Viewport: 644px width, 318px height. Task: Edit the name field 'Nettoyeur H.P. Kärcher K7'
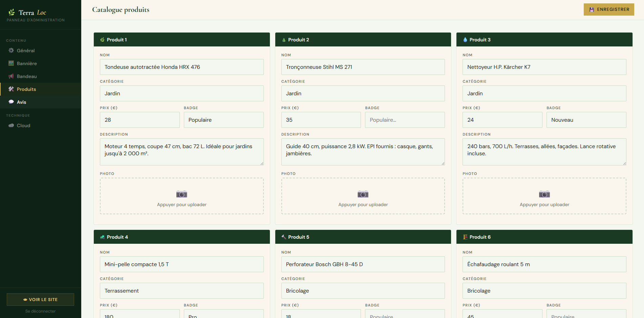tap(544, 67)
